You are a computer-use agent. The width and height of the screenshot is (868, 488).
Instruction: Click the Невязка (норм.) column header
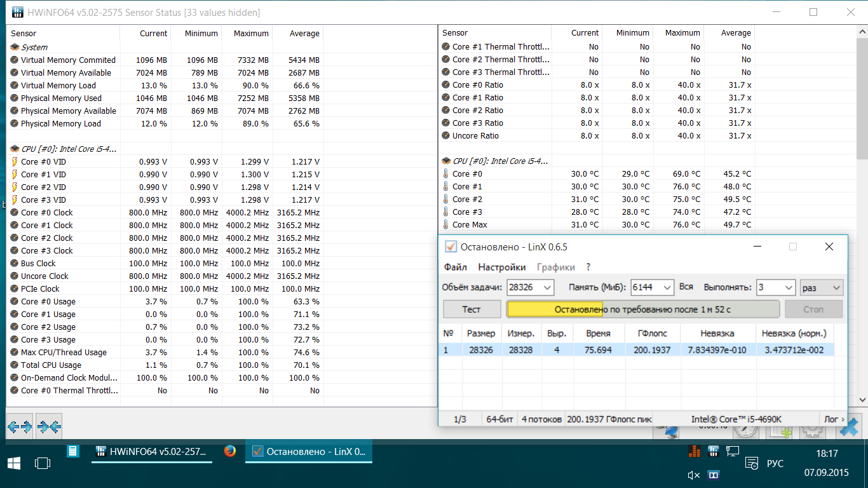point(794,333)
